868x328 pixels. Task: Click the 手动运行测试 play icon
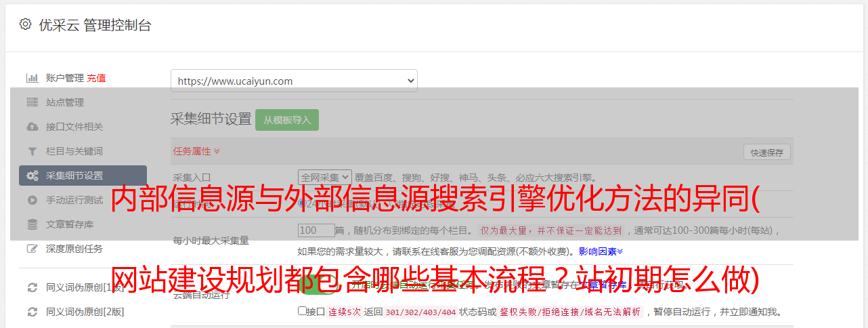32,200
